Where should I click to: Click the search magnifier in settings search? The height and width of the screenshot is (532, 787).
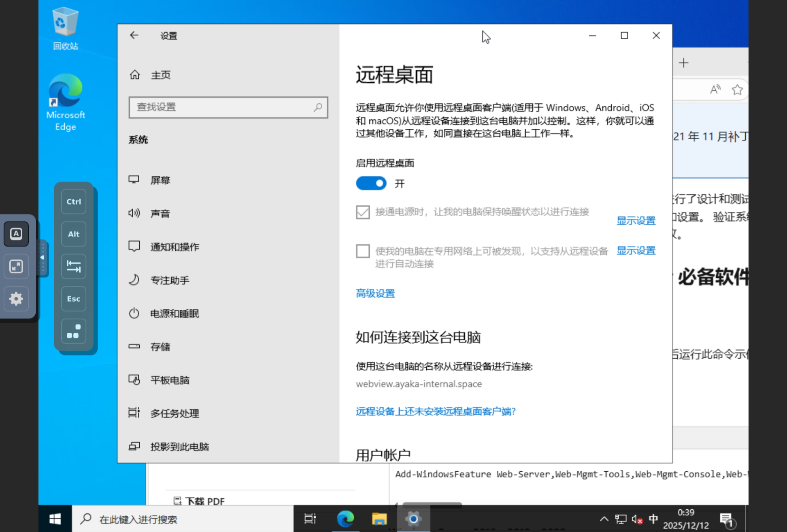click(318, 107)
